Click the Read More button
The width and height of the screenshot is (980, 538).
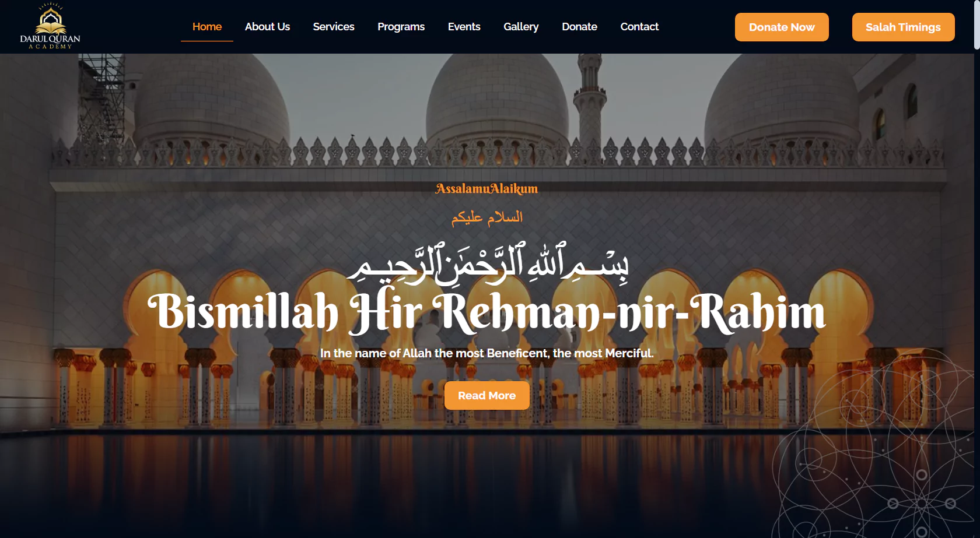pos(487,396)
